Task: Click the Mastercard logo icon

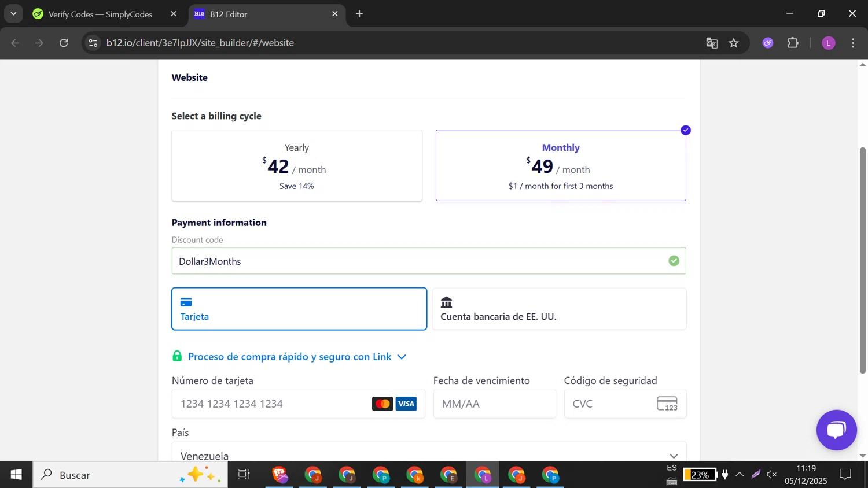Action: tap(382, 404)
